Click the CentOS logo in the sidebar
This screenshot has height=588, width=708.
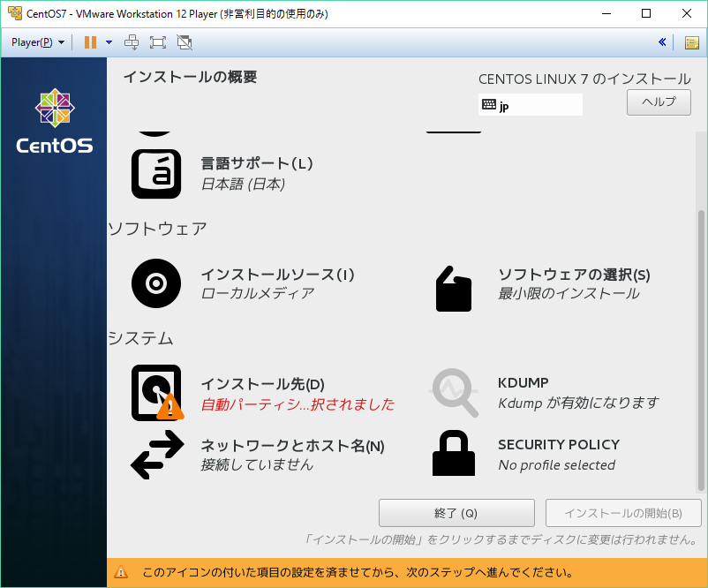(x=55, y=121)
